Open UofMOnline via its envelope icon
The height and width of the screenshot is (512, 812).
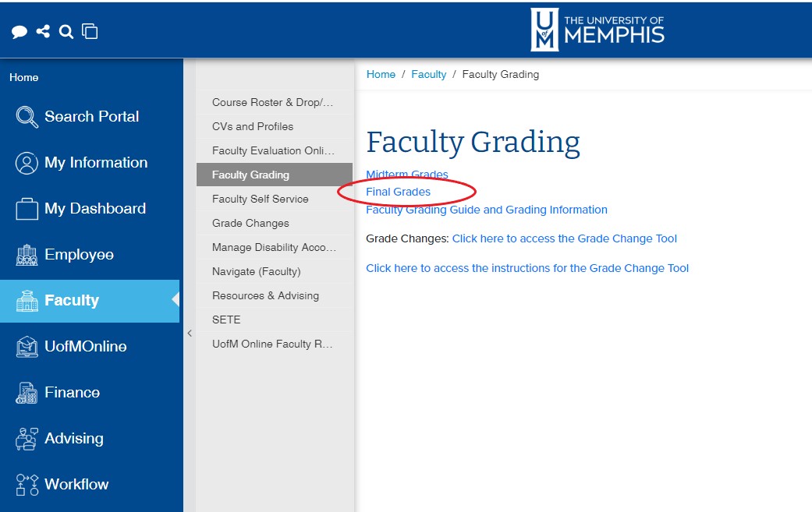point(26,346)
